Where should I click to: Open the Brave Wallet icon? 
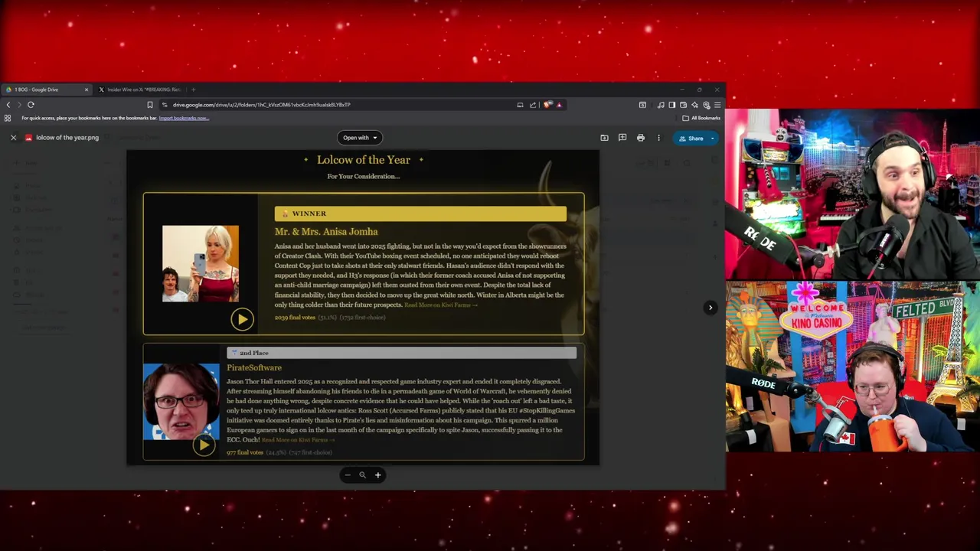(684, 105)
